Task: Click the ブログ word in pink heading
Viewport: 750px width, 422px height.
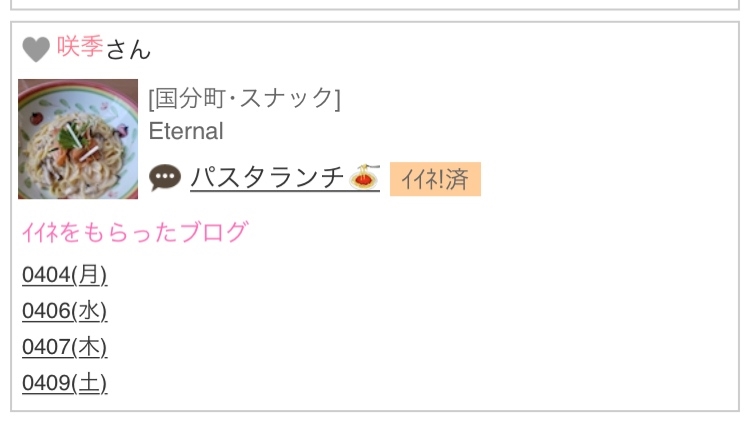Action: [x=215, y=232]
